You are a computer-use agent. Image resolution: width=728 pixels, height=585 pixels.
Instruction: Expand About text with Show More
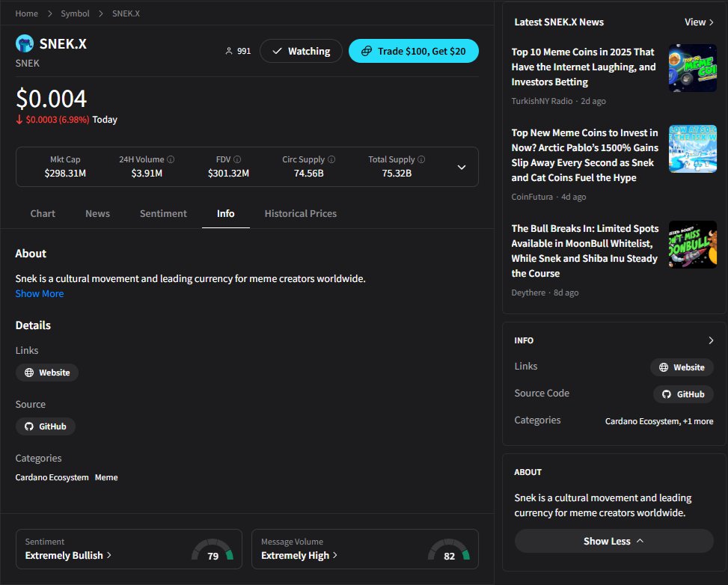[40, 293]
